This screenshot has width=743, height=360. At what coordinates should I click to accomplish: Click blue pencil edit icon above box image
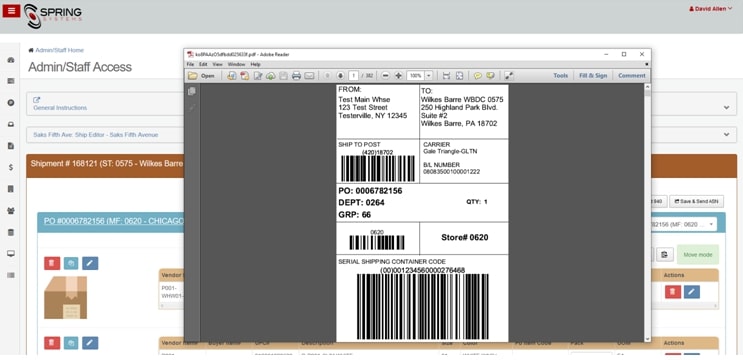tap(90, 263)
